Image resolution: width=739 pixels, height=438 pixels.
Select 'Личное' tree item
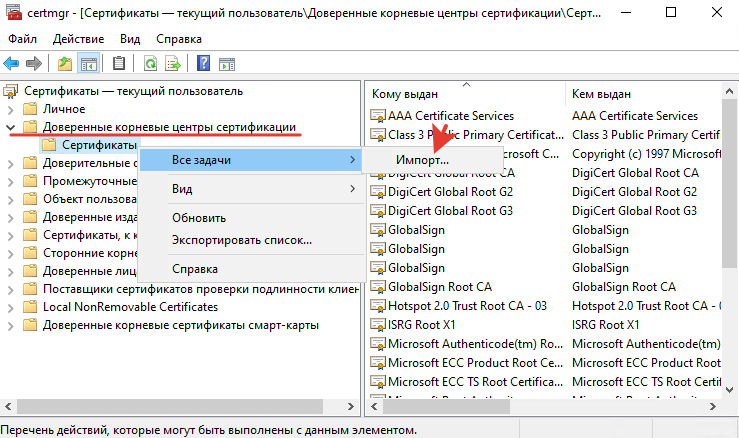[64, 109]
